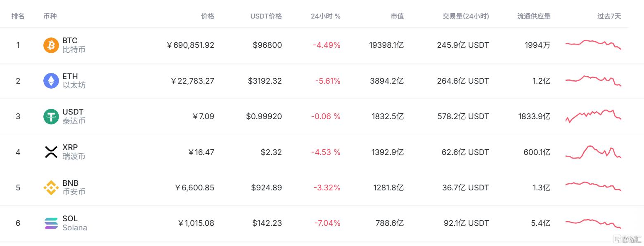Sort by the 市值 column header
This screenshot has height=246, width=644.
click(397, 16)
